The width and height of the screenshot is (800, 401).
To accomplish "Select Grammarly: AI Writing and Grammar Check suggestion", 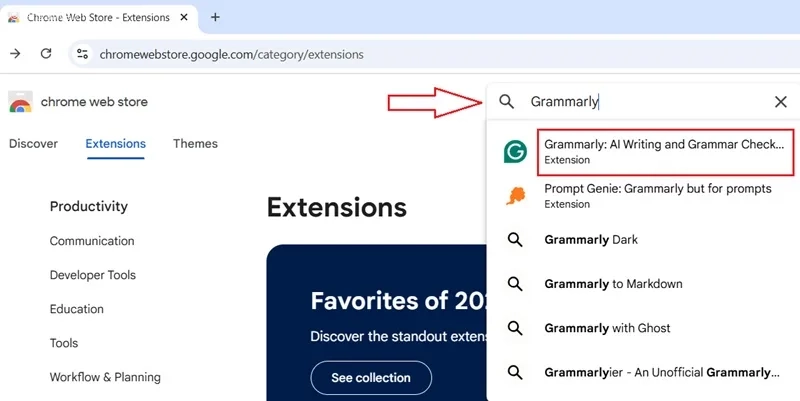I will tap(665, 152).
